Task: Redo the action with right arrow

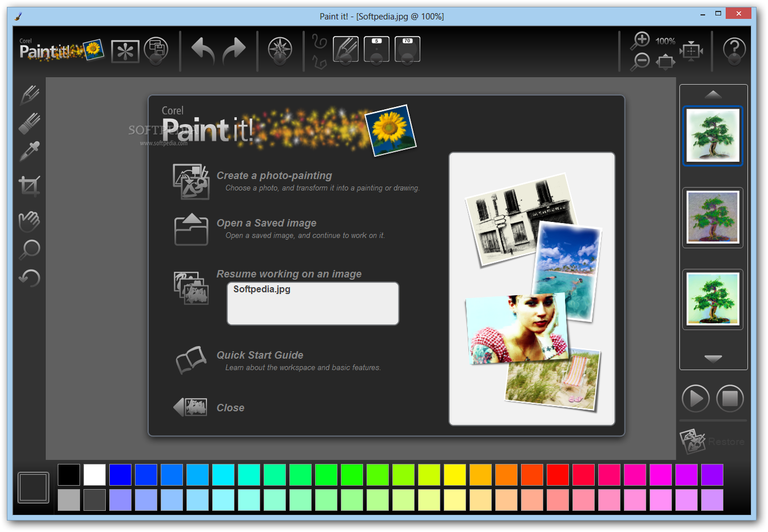Action: pyautogui.click(x=234, y=50)
